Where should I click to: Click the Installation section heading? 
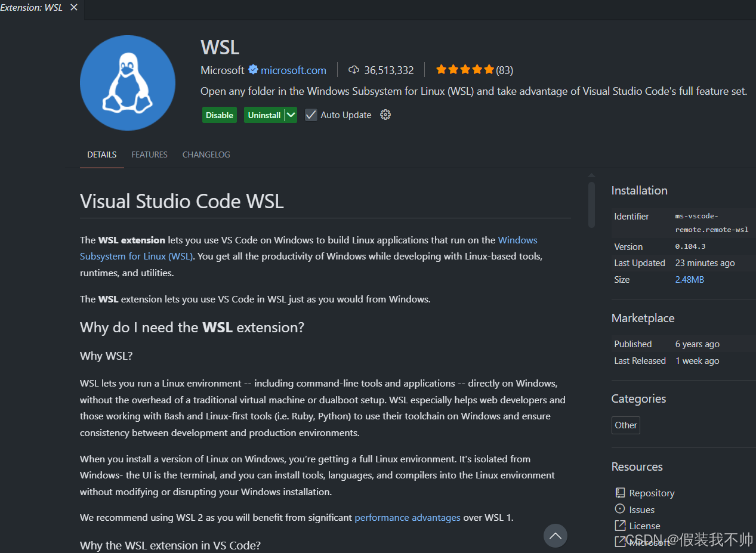point(640,190)
